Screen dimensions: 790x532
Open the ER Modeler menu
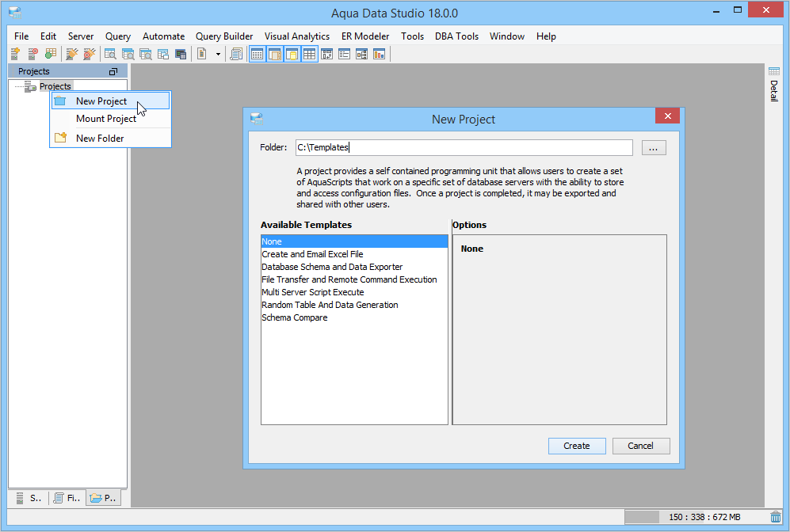click(x=365, y=36)
